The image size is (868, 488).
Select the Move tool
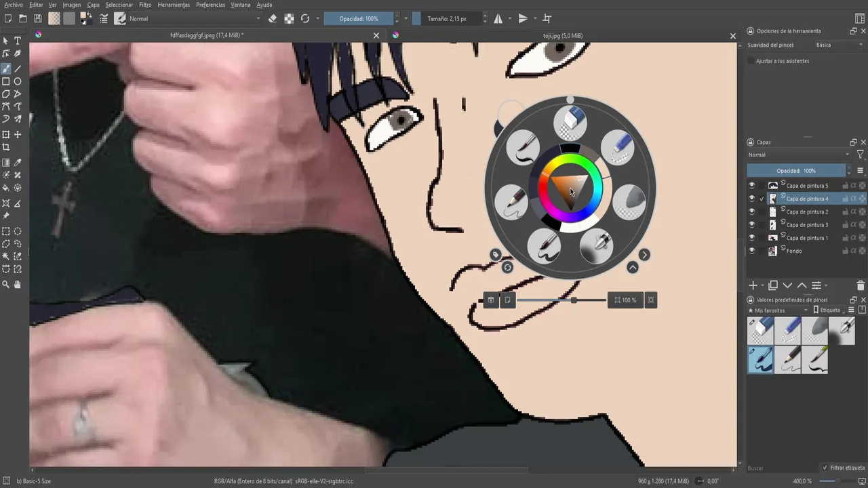18,134
